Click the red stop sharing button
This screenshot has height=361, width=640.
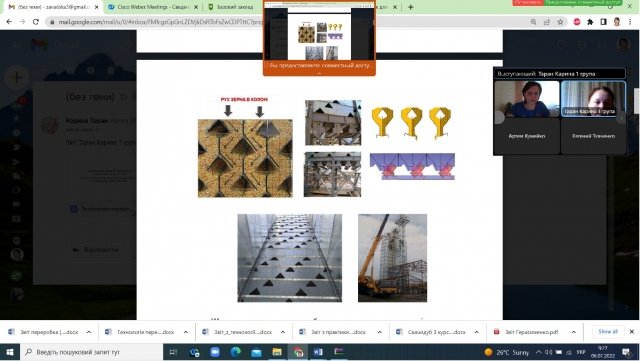(528, 3)
